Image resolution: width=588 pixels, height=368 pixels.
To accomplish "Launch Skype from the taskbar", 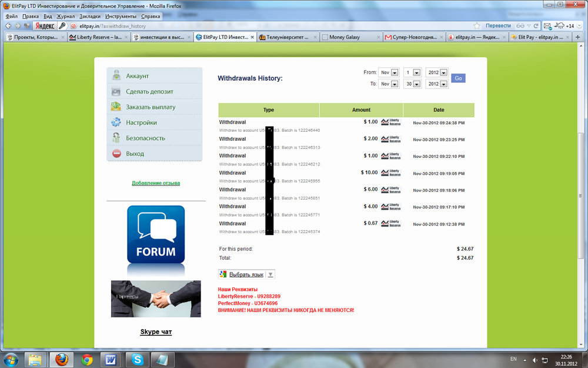I will pyautogui.click(x=138, y=359).
